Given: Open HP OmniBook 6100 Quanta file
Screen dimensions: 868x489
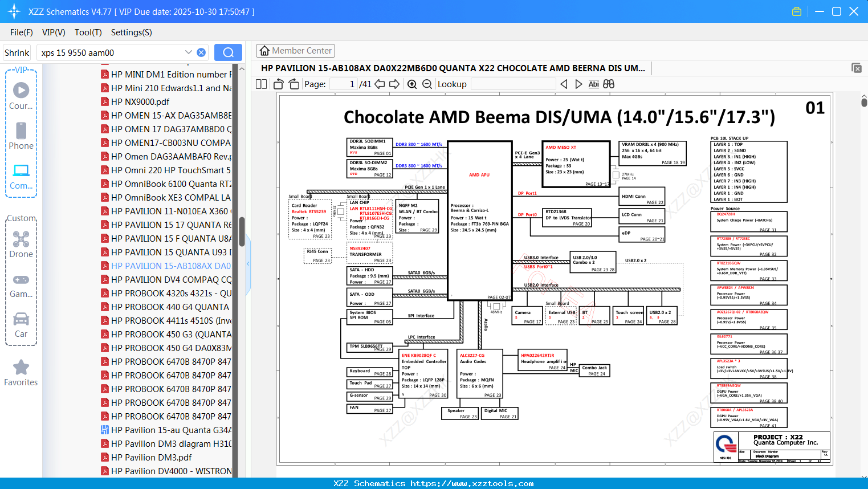Looking at the screenshot, I should tap(166, 184).
